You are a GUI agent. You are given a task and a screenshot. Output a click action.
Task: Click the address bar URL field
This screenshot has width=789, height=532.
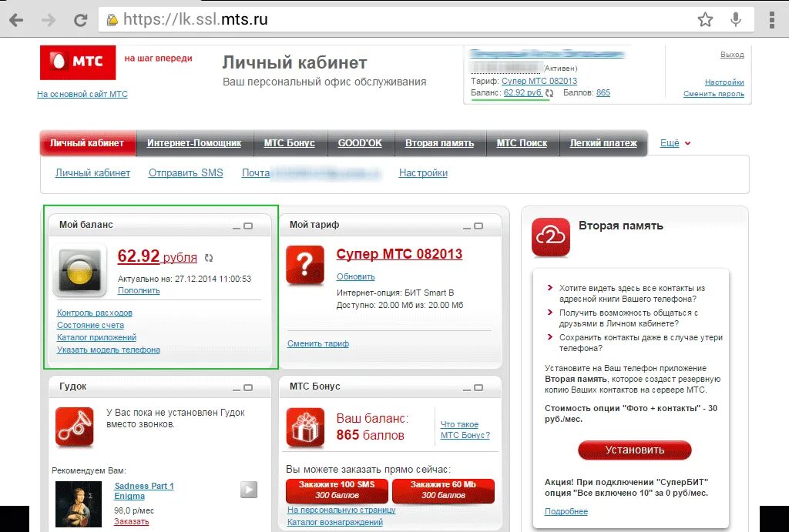pyautogui.click(x=392, y=19)
